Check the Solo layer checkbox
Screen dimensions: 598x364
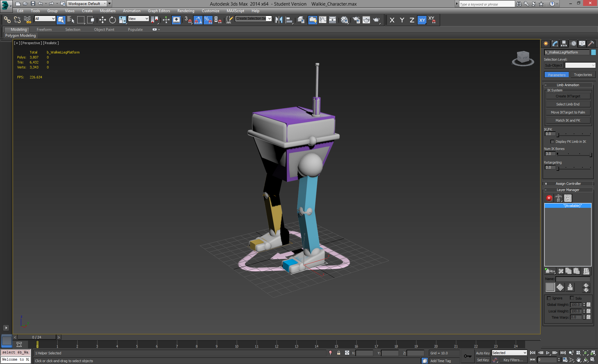572,298
